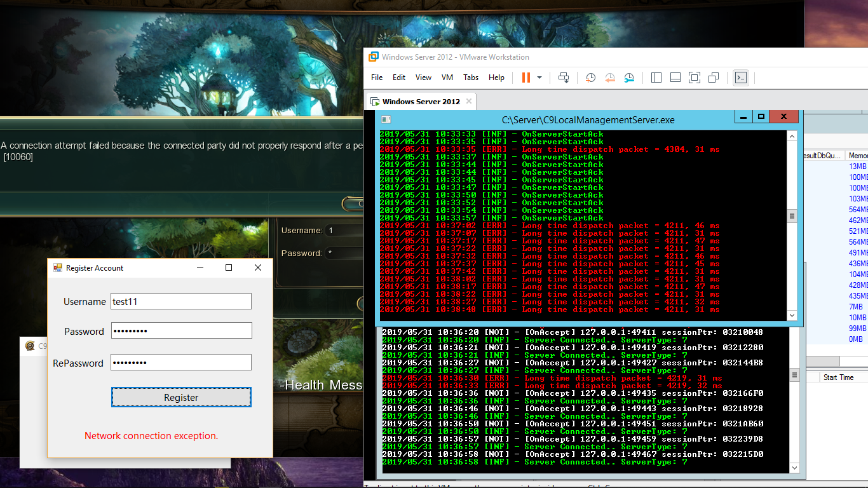
Task: Select the Windows Server 2012 tab
Action: tap(421, 102)
